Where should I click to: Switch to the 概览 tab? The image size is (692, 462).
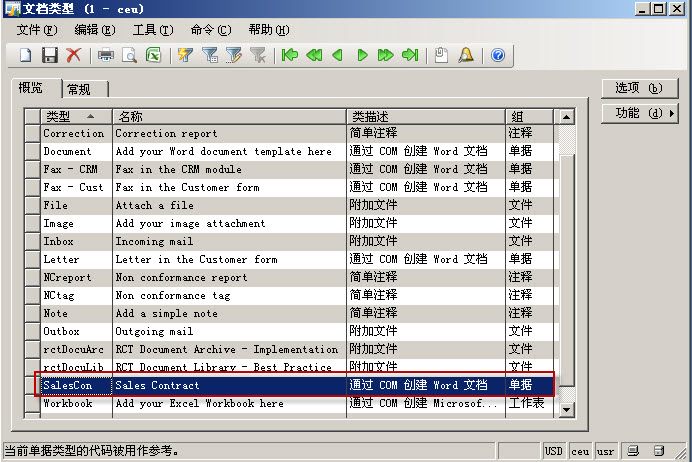point(36,88)
